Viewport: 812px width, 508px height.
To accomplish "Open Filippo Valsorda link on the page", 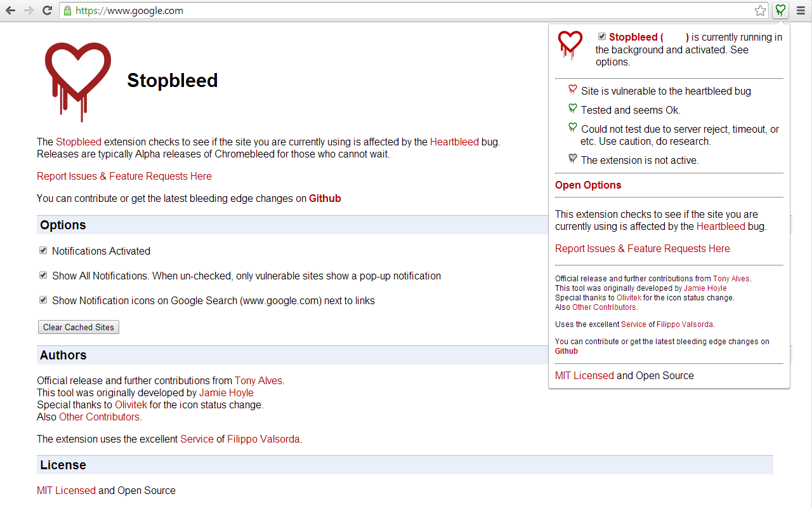I will pyautogui.click(x=265, y=439).
